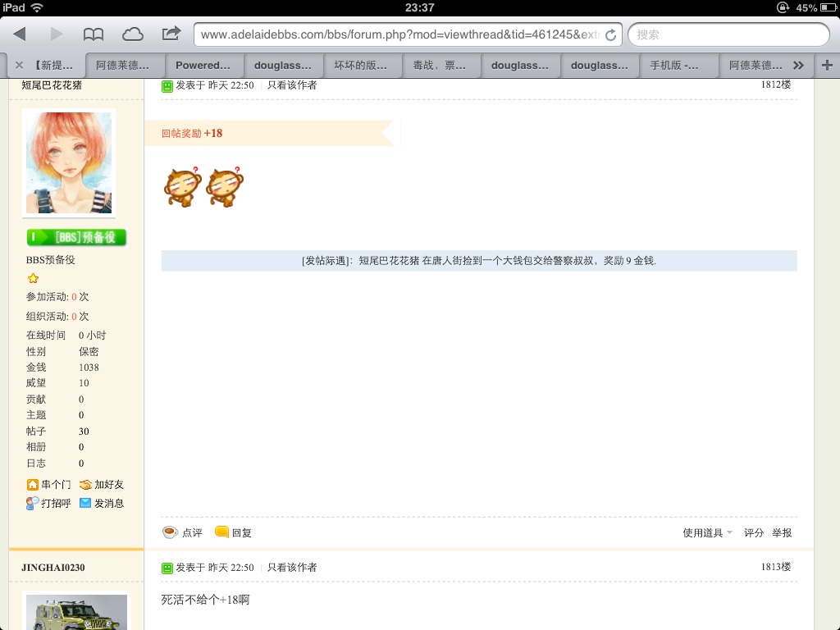Screen dimensions: 840x630
Task: Click 点评 under the post
Action: (183, 532)
